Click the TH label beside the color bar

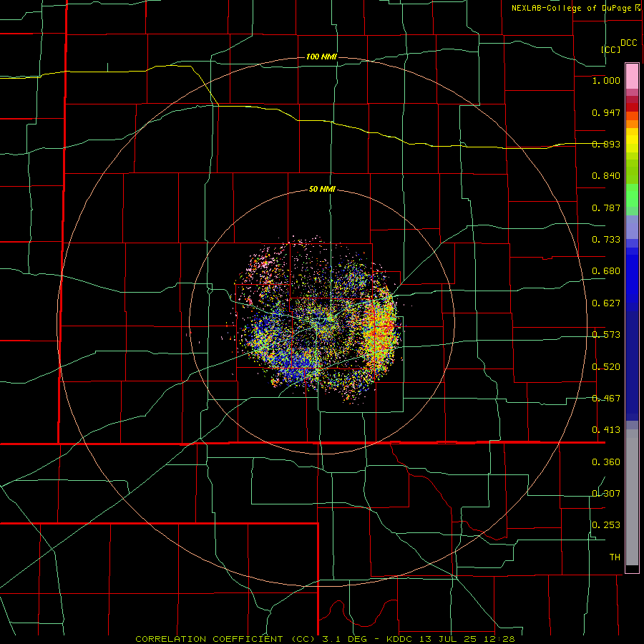(615, 557)
